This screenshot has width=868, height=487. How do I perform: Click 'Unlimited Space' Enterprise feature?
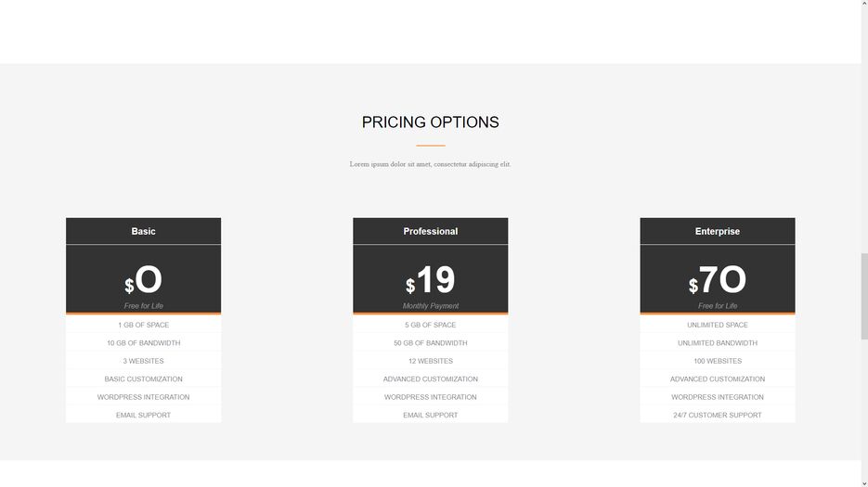[718, 325]
